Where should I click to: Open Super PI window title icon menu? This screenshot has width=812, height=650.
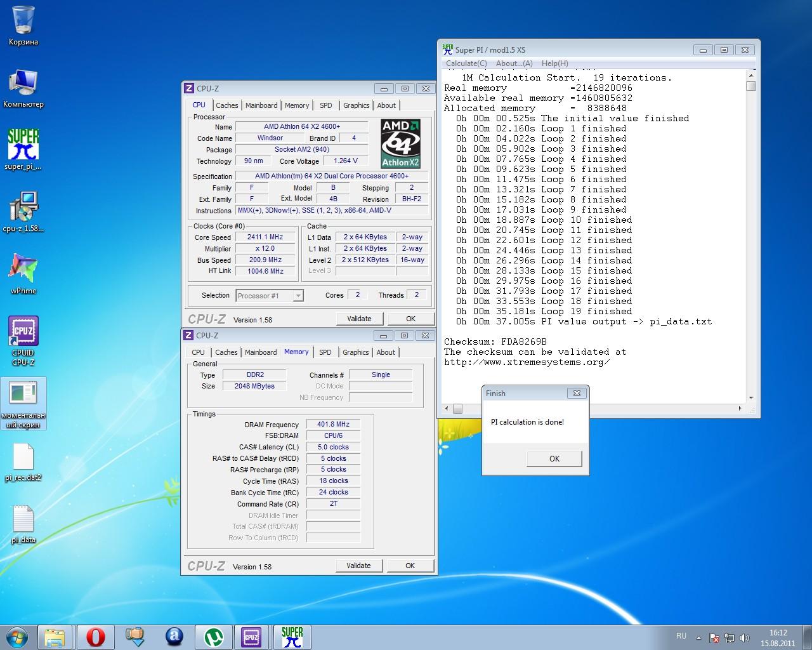point(448,50)
